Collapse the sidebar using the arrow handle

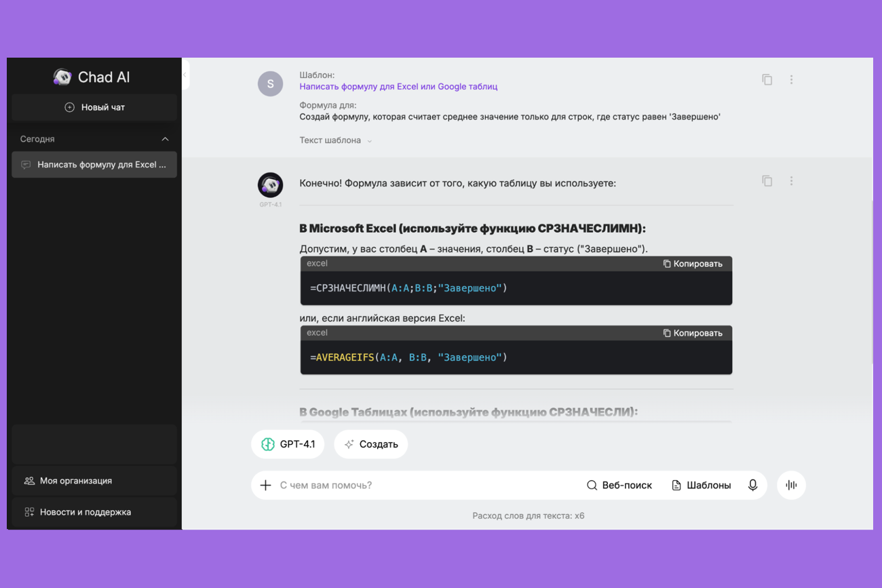pos(185,75)
